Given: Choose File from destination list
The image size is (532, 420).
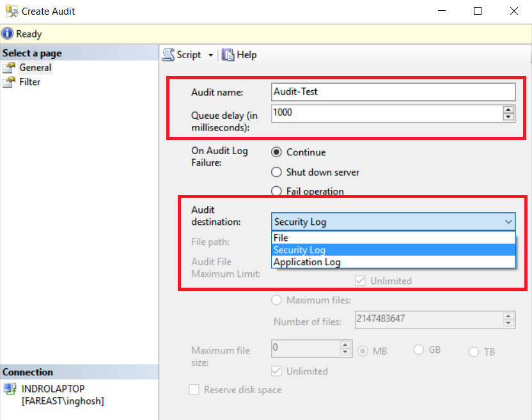Looking at the screenshot, I should (394, 238).
